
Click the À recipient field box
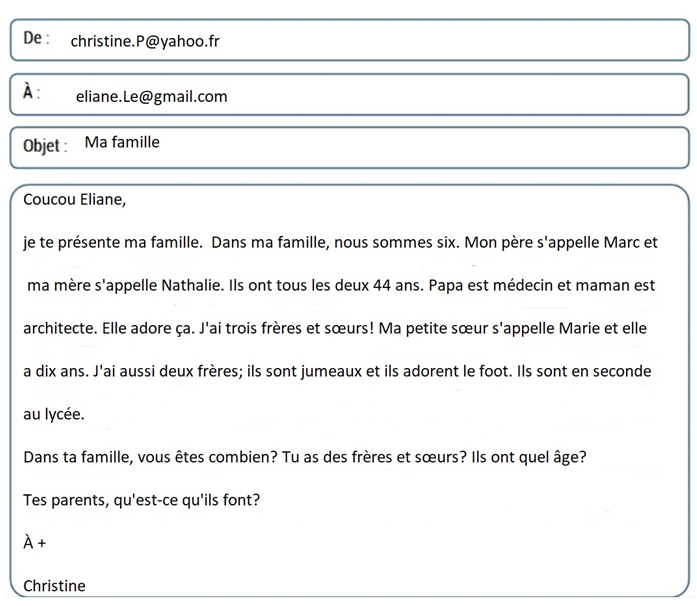350,95
